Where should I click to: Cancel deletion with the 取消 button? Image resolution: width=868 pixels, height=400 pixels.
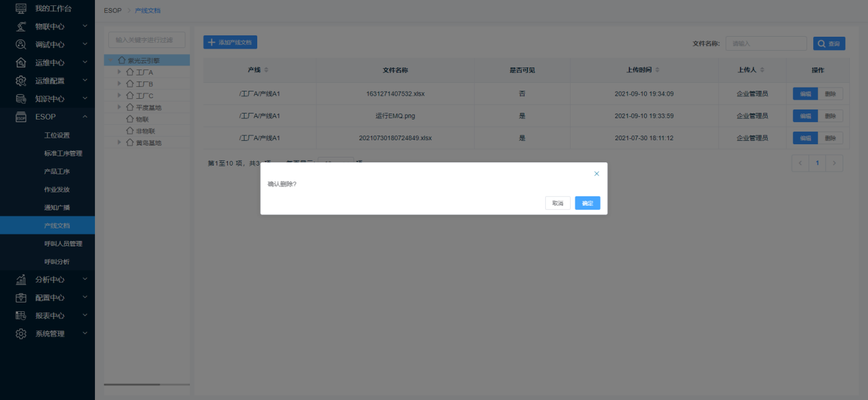557,203
